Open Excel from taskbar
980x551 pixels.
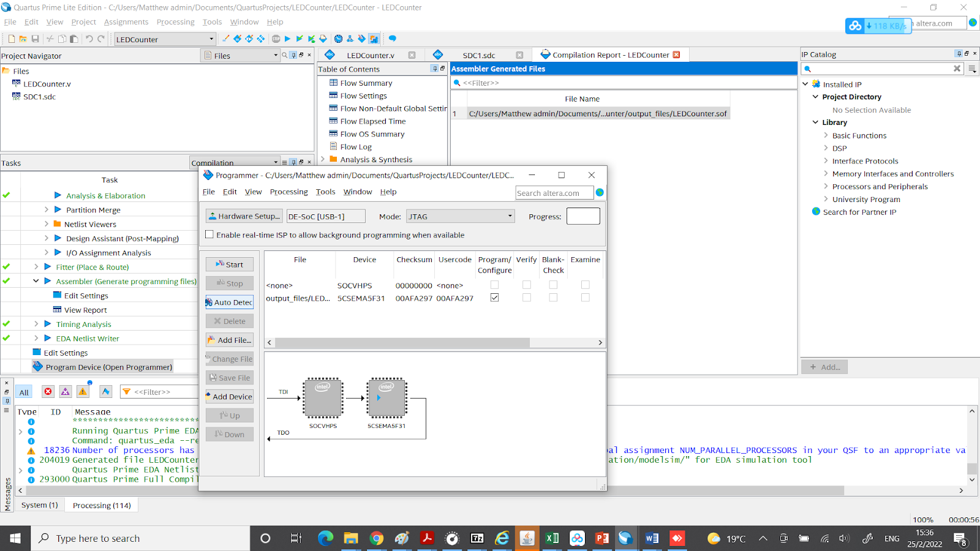point(552,538)
